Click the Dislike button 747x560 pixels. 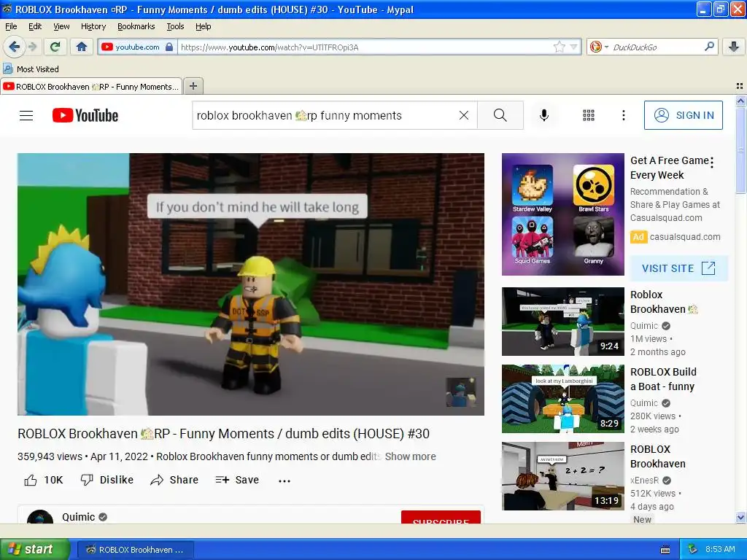pyautogui.click(x=107, y=480)
